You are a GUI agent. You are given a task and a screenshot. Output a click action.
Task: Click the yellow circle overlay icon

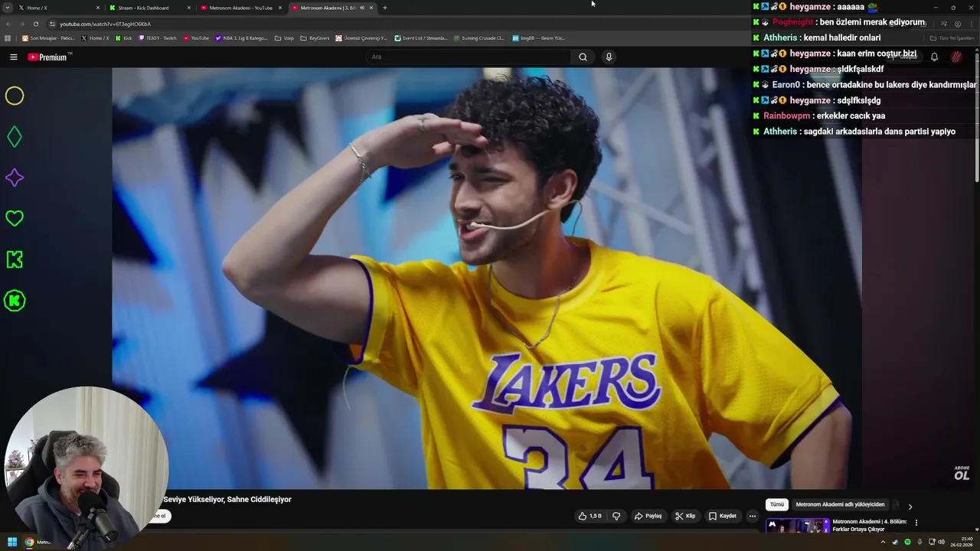(15, 96)
